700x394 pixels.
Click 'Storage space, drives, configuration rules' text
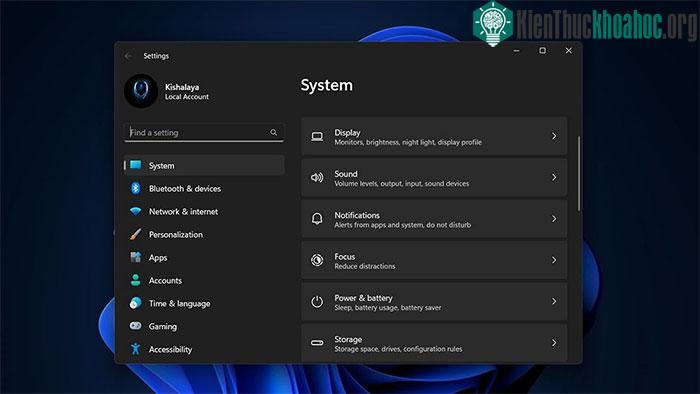pyautogui.click(x=398, y=349)
